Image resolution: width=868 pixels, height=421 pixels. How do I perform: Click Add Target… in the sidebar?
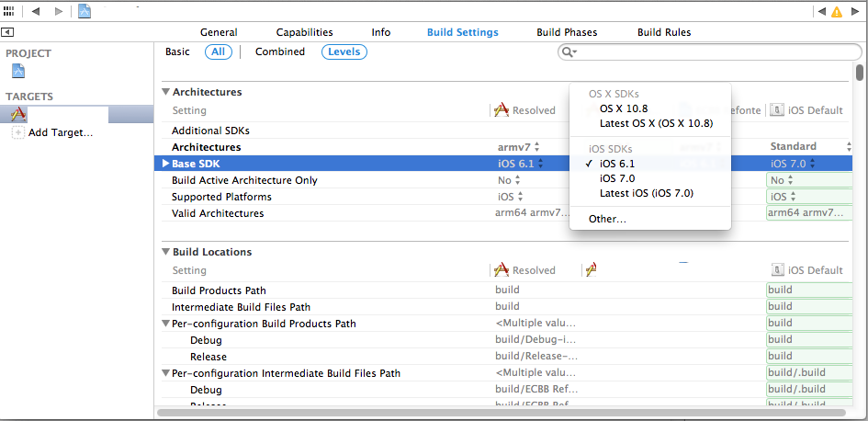(61, 132)
